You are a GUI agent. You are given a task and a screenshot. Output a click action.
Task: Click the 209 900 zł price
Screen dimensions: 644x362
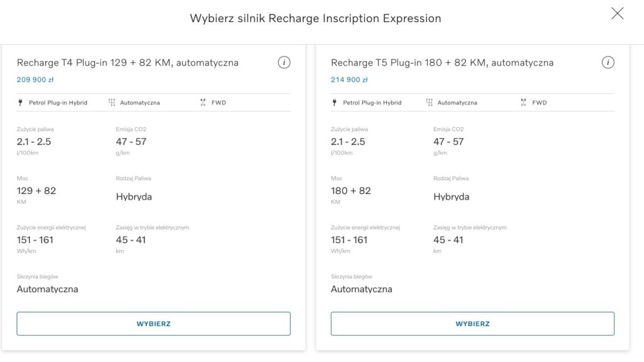[x=35, y=80]
